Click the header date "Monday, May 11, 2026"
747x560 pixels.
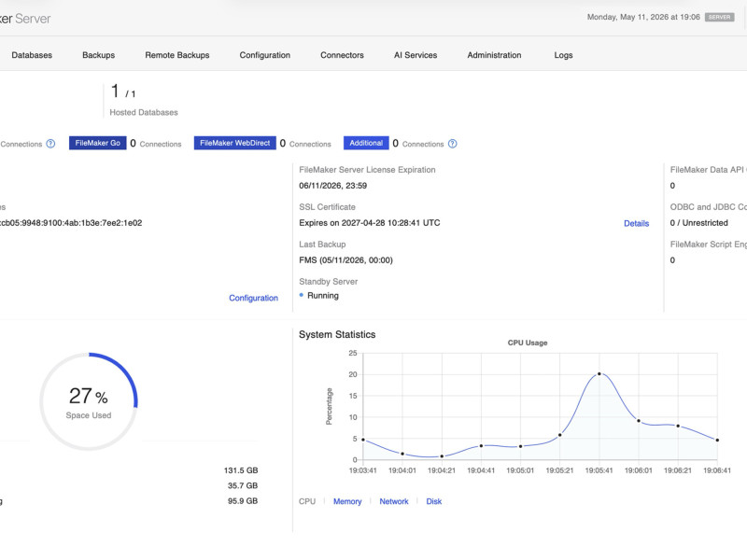click(627, 17)
